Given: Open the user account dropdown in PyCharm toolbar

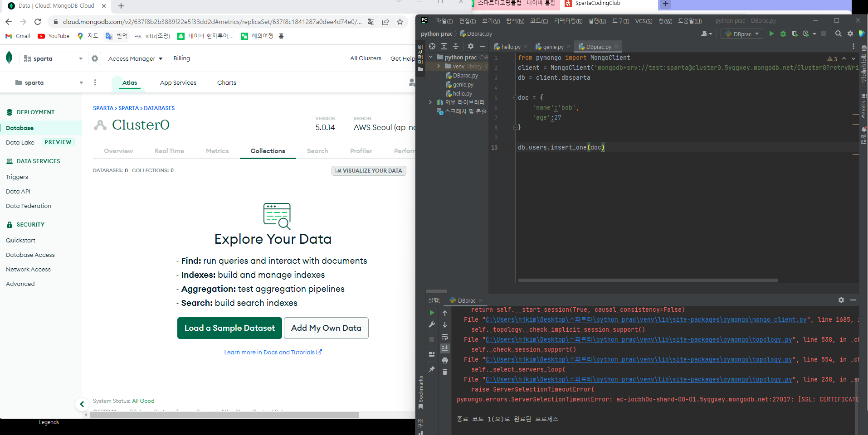Looking at the screenshot, I should (x=707, y=34).
